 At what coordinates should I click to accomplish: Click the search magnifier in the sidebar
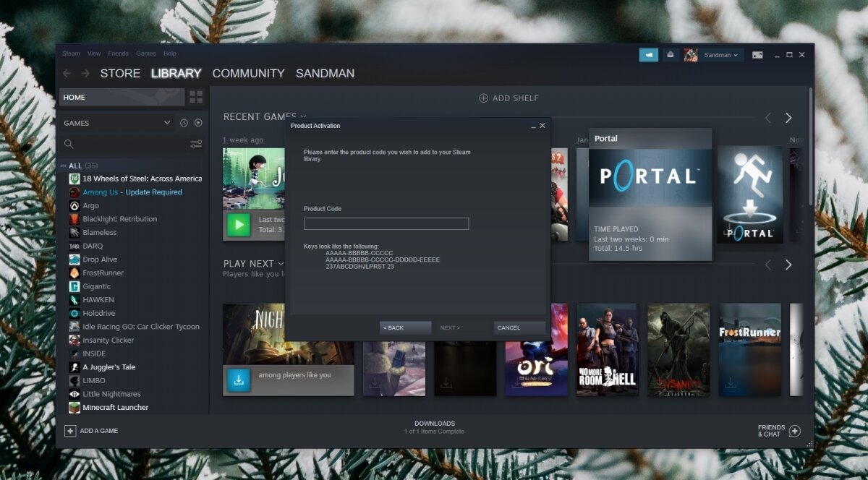(69, 143)
